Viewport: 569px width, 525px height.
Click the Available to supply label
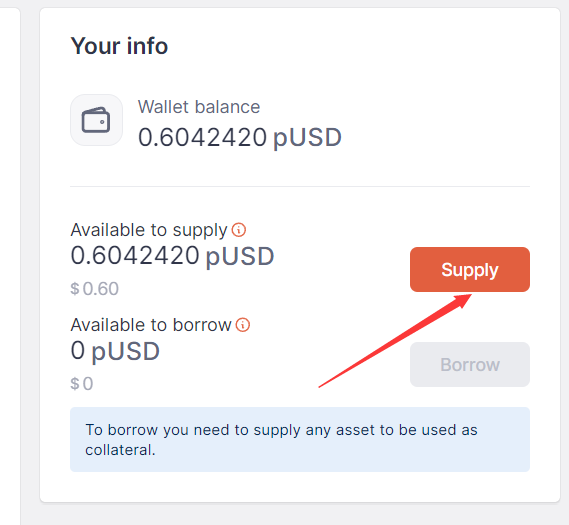coord(149,230)
